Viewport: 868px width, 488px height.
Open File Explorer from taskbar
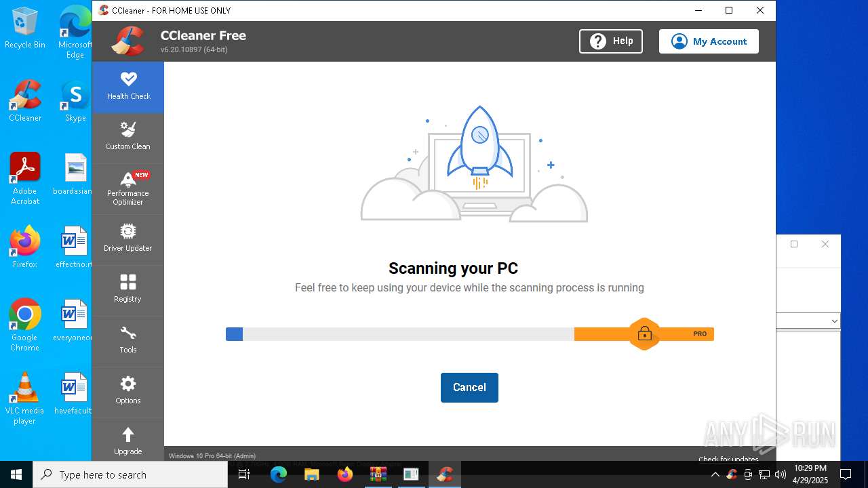click(311, 474)
